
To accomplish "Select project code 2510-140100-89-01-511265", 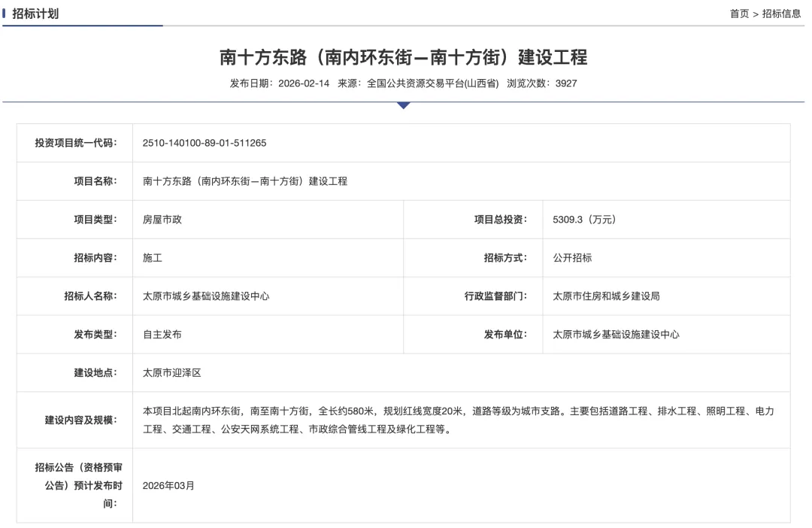I will pos(205,143).
